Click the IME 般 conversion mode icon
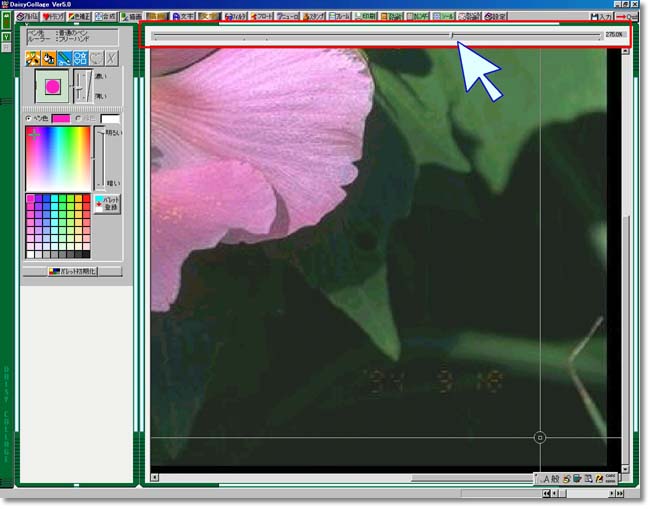The image size is (650, 510). click(x=555, y=480)
